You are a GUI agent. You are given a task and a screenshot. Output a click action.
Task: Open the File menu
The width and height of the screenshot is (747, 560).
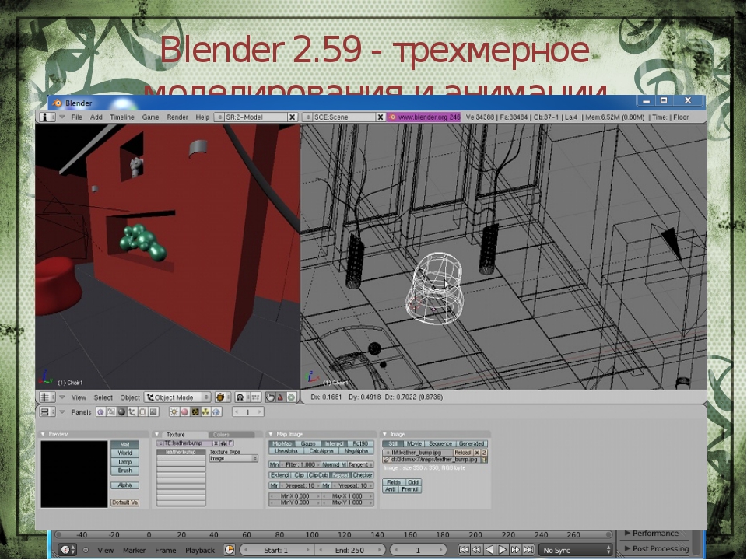point(77,117)
